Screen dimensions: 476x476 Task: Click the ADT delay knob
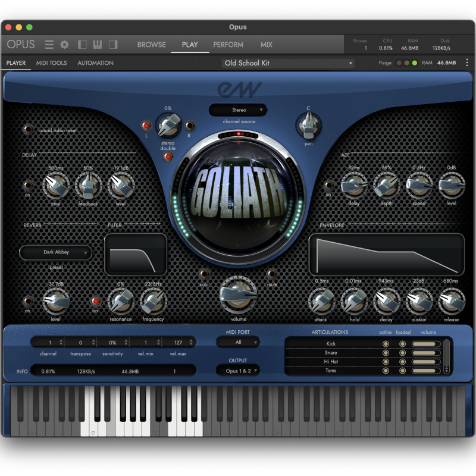354,185
